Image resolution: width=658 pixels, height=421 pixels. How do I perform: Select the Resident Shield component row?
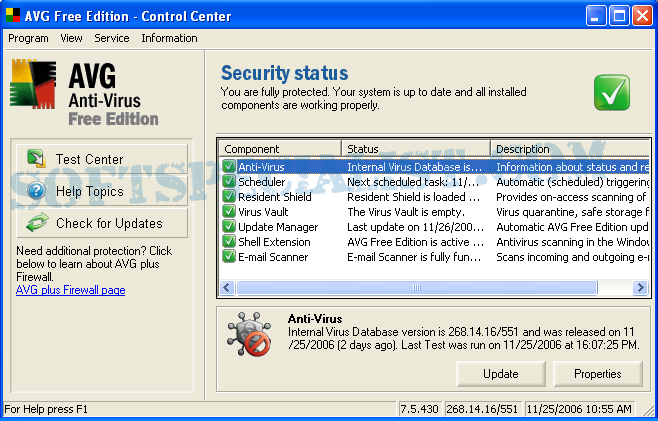434,197
